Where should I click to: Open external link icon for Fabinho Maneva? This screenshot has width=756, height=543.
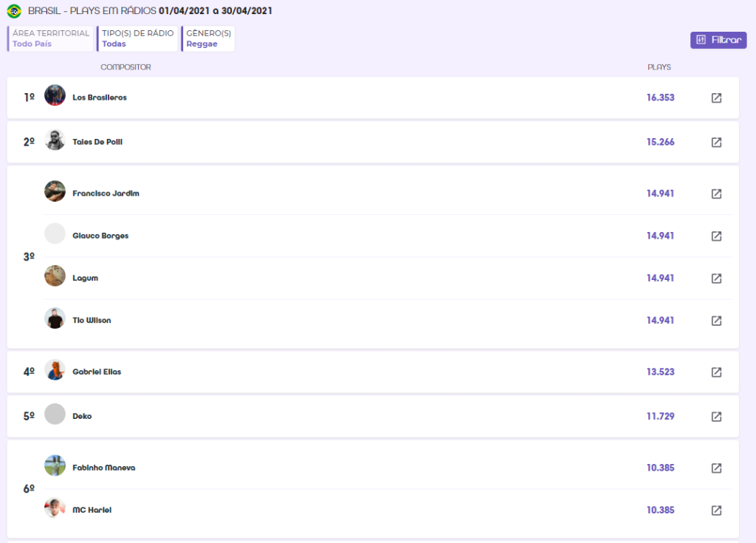(x=716, y=468)
